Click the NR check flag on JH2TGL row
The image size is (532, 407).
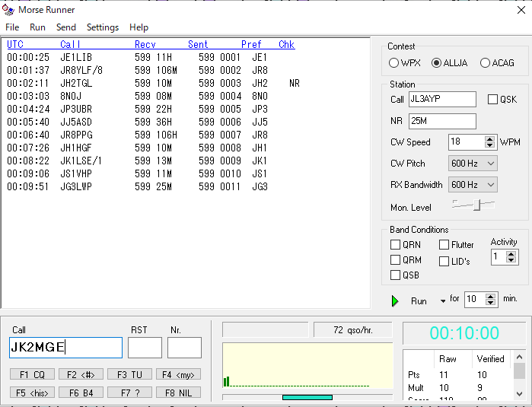295,83
